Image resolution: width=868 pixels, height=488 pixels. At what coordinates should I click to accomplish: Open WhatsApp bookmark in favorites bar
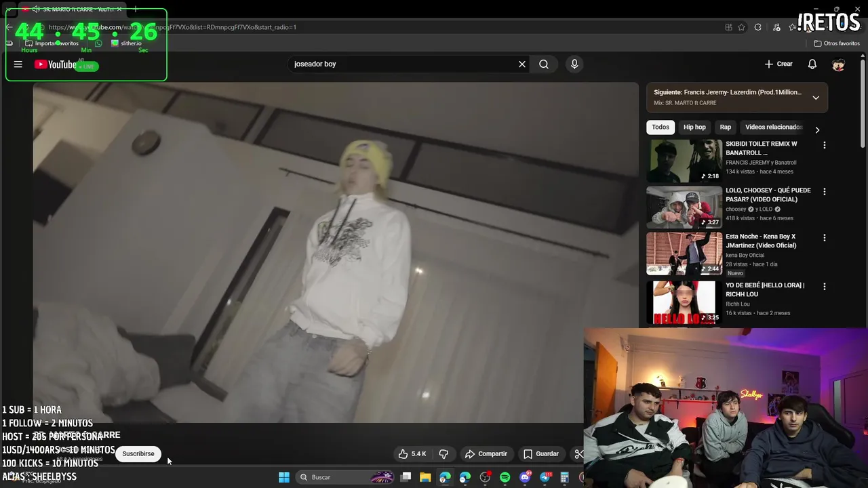point(99,43)
